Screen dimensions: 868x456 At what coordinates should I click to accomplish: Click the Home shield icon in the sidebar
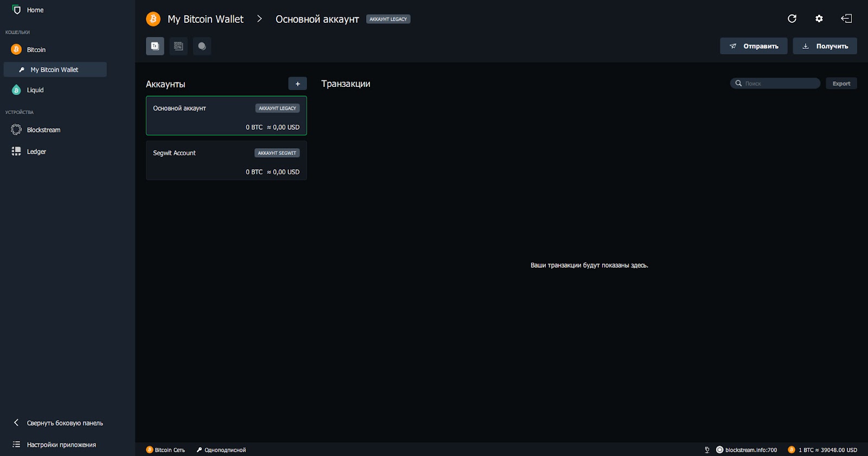(x=16, y=10)
